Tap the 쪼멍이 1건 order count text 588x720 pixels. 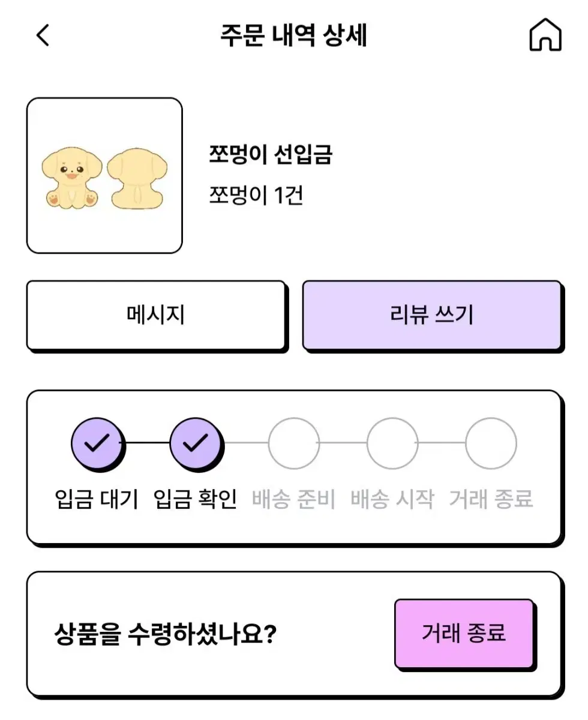coord(256,195)
